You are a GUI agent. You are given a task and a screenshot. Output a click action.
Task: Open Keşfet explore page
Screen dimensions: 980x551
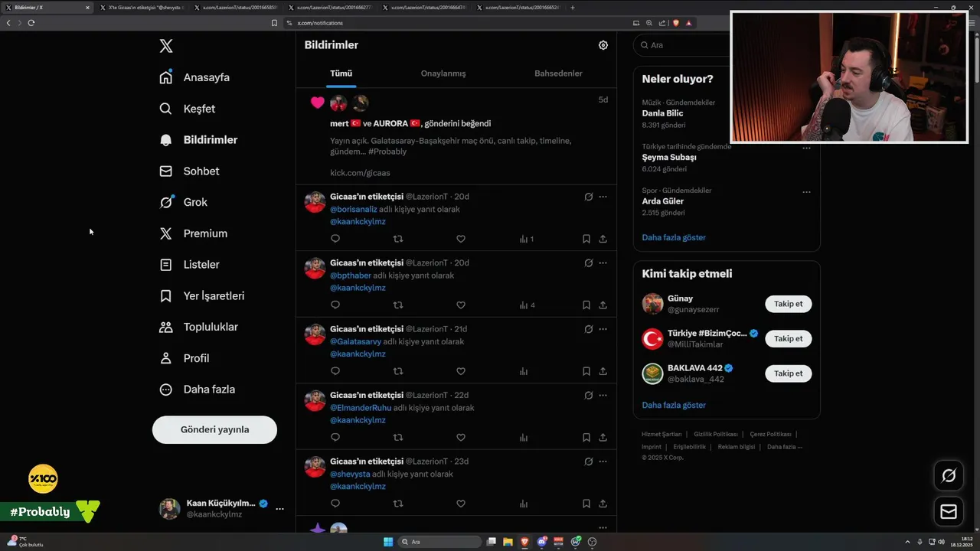(188, 109)
